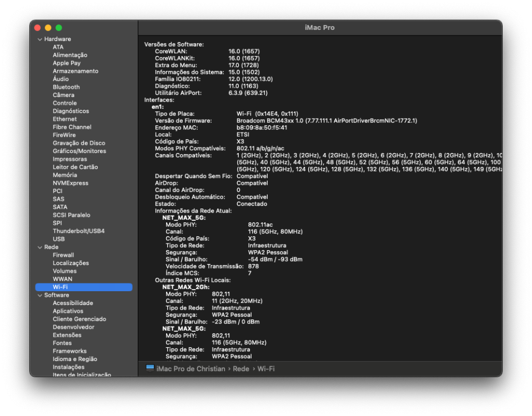Select Idioma e Região entry

[x=74, y=359]
